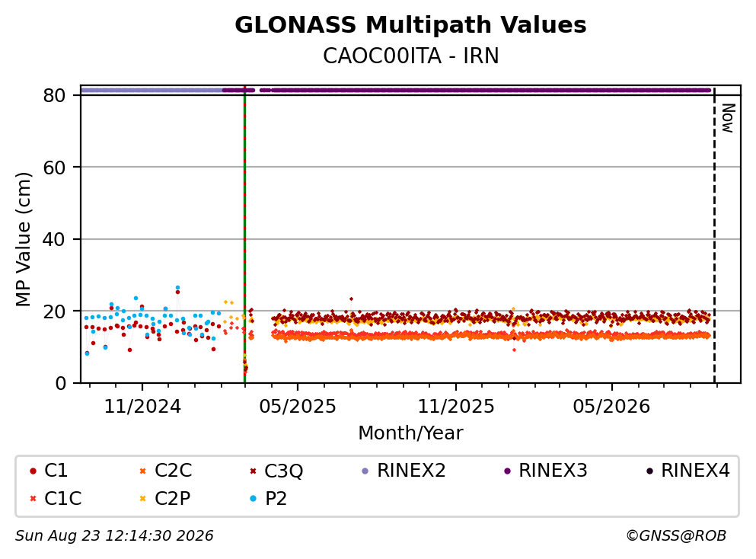Click the C1 red dot legend marker
Viewport: 756px width, 559px height.
(33, 471)
